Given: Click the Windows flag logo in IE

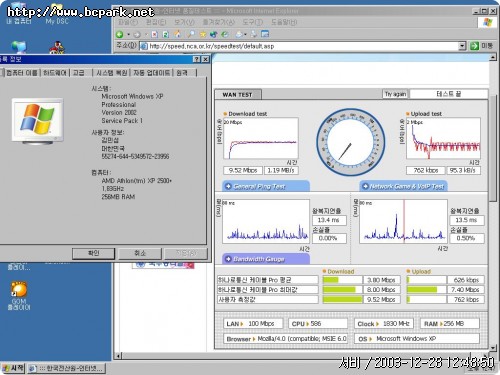Looking at the screenshot, I should (487, 22).
